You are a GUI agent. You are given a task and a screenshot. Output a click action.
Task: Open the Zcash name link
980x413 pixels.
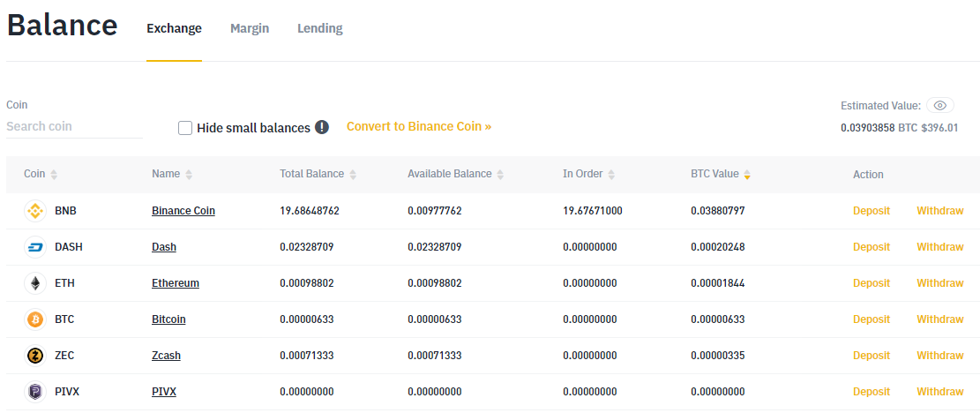click(x=166, y=356)
